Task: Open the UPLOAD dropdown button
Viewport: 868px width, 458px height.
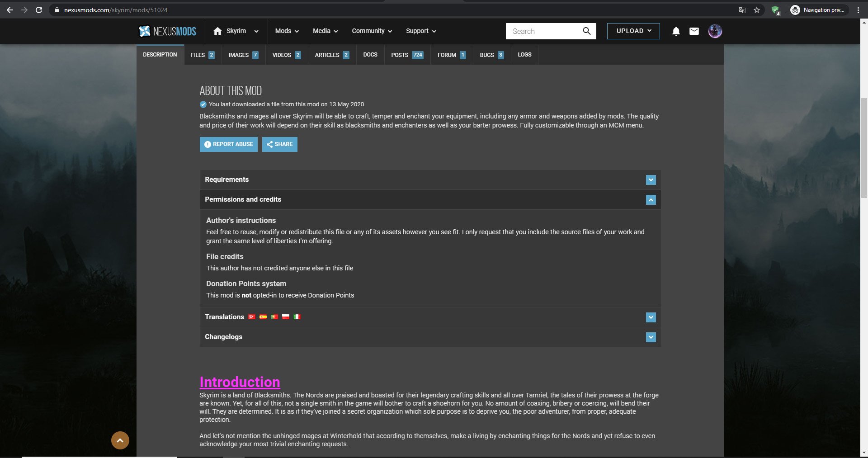Action: coord(633,31)
